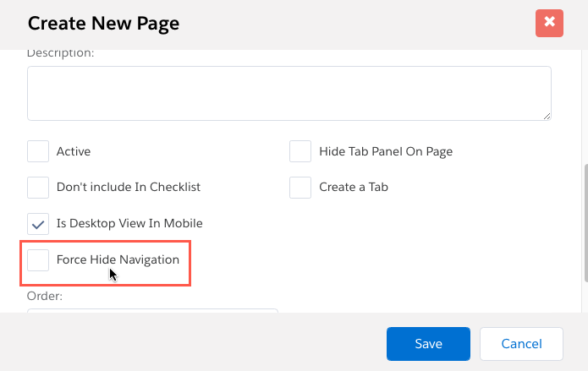Click the 'Hide Tab Panel On Page' label
588x371 pixels.
coord(386,152)
